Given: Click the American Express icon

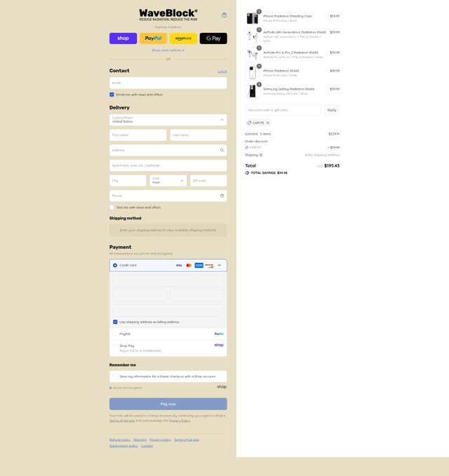Looking at the screenshot, I should point(199,265).
